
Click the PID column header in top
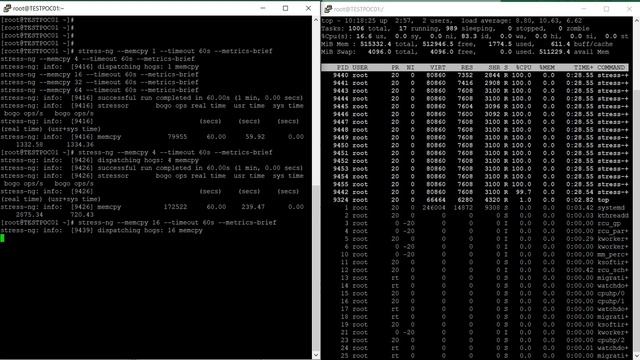[x=342, y=67]
